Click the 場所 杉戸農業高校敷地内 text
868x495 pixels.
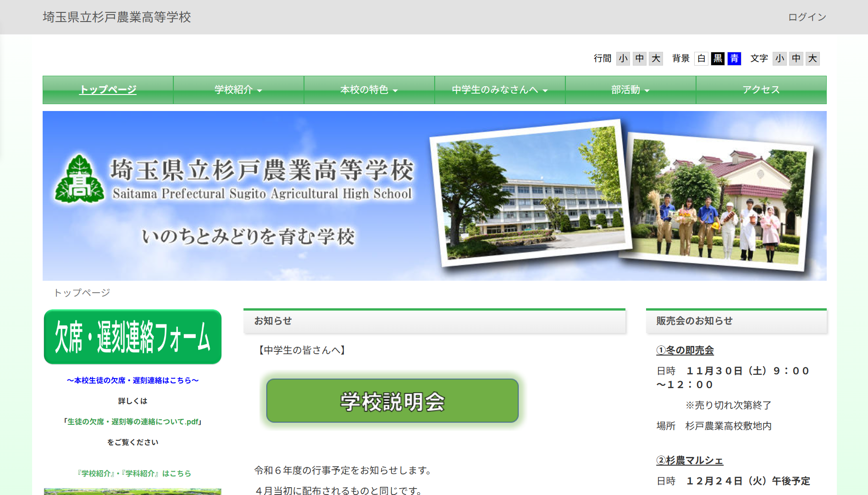click(x=714, y=426)
